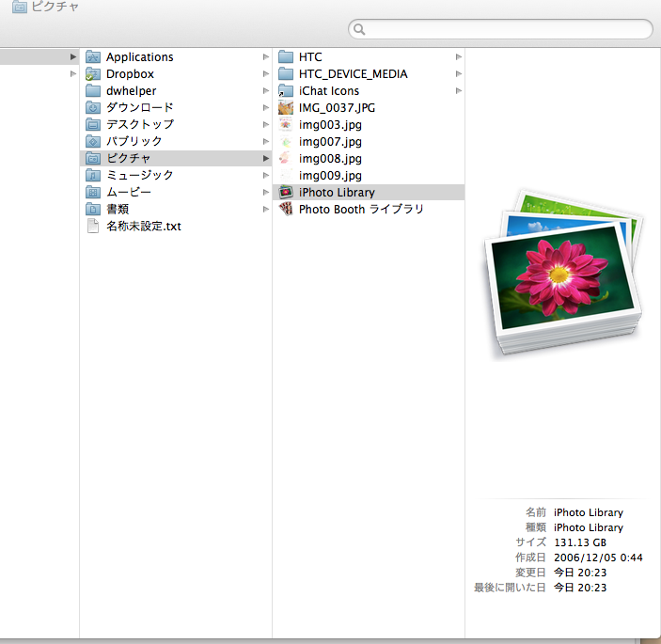Select the file name text img007.jpg

point(330,142)
